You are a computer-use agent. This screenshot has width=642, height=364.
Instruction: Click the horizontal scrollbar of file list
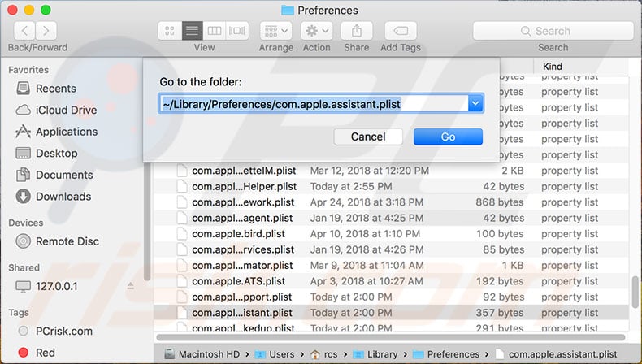pos(391,337)
